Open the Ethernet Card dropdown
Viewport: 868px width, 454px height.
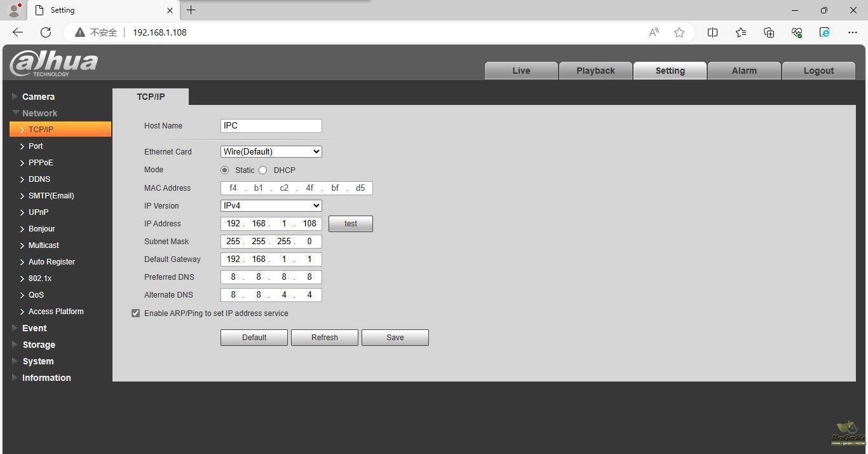271,152
